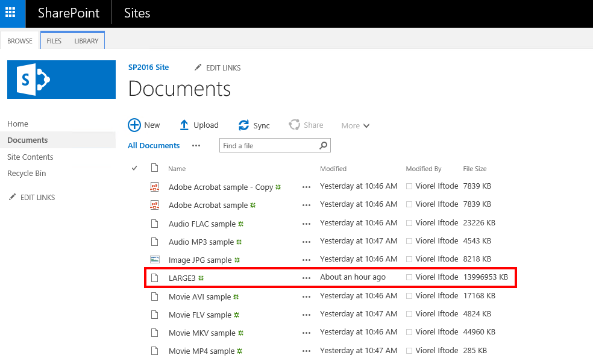Sort by the Modified column header
593x364 pixels.
click(333, 169)
